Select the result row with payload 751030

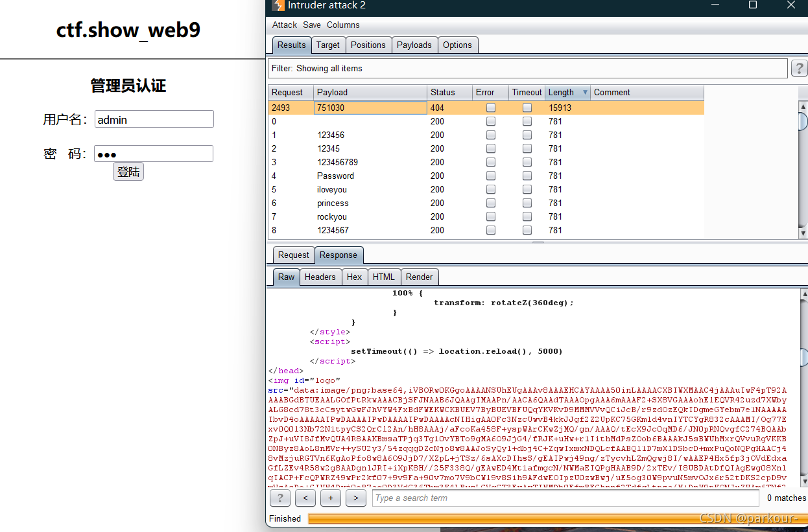click(x=486, y=108)
